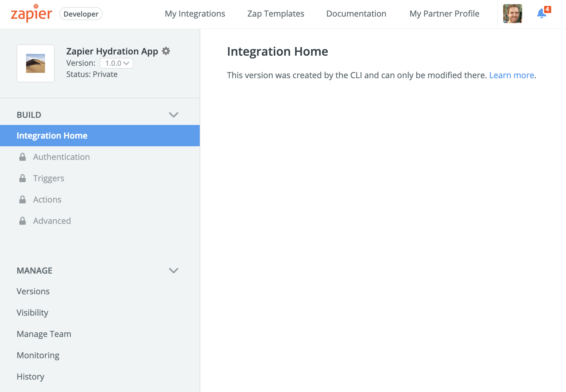The width and height of the screenshot is (566, 392).
Task: Open the version 1.0.0 dropdown
Action: (116, 63)
